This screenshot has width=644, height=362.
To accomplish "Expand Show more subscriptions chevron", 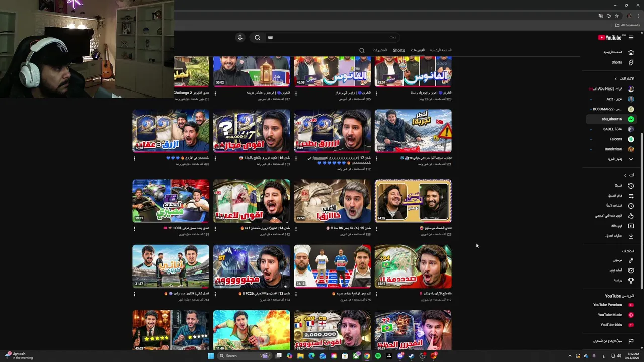I will click(x=631, y=159).
